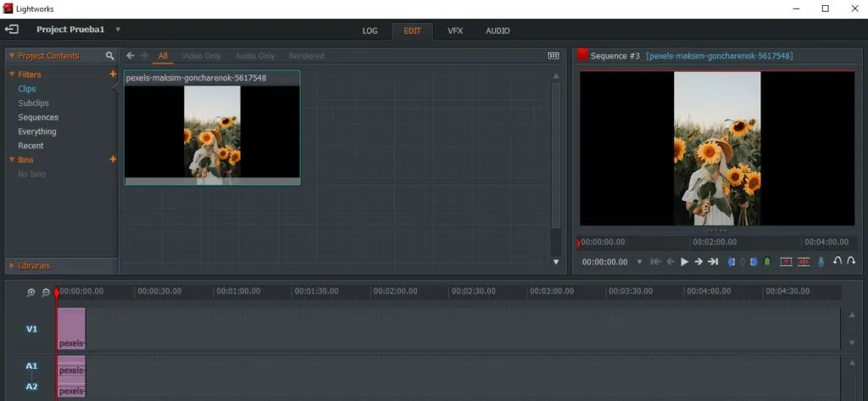Add a new filter with the plus icon
This screenshot has width=868, height=401.
tap(113, 74)
